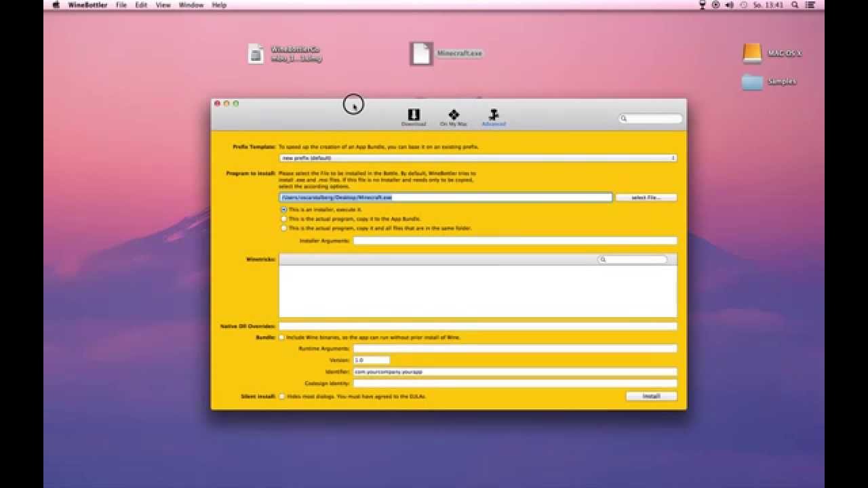Click the Winetricks search field
This screenshot has height=488, width=868.
[x=632, y=260]
